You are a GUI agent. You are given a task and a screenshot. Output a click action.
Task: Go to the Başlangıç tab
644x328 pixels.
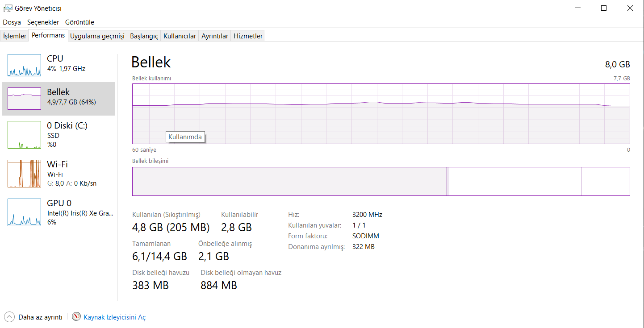tap(144, 36)
